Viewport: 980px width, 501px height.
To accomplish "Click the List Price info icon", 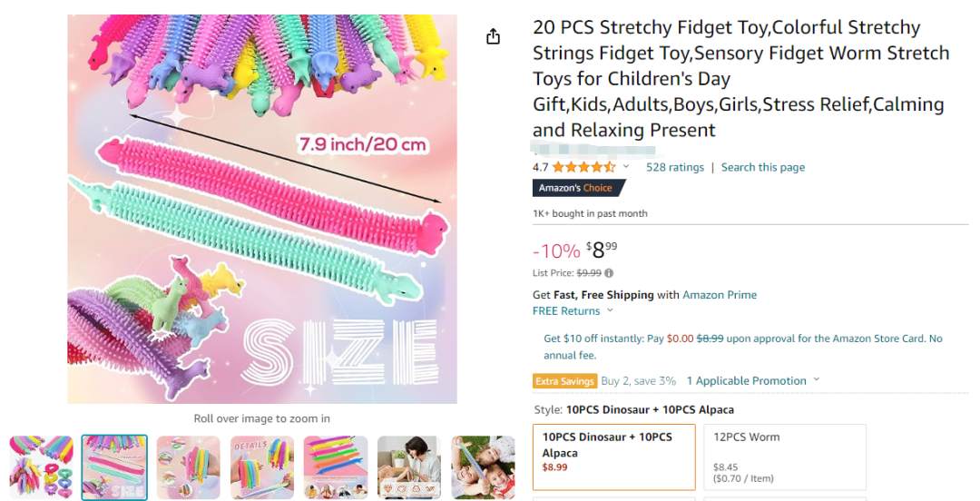I will (609, 273).
